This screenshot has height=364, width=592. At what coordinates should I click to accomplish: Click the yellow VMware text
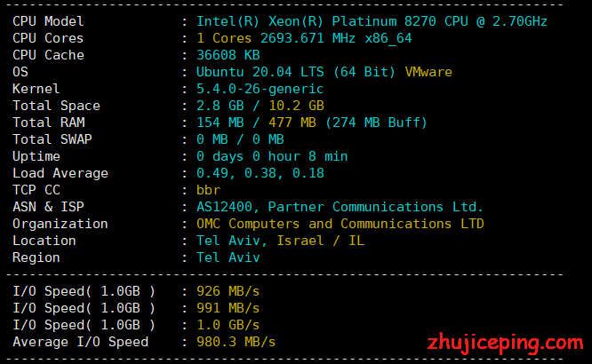click(428, 72)
